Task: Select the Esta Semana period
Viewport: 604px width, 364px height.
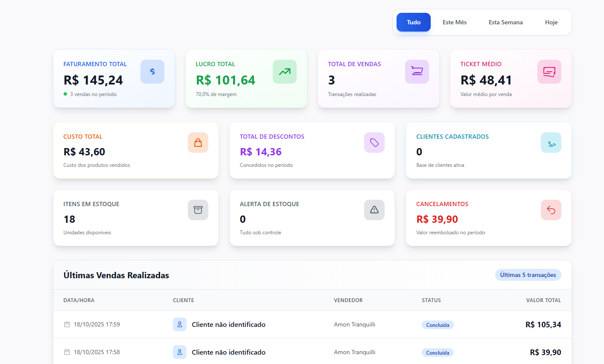Action: [505, 22]
